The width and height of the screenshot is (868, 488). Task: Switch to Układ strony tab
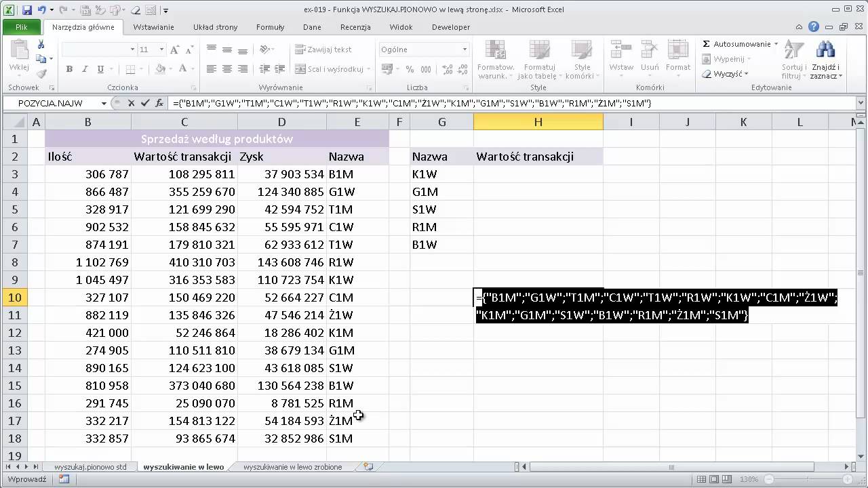coord(215,27)
